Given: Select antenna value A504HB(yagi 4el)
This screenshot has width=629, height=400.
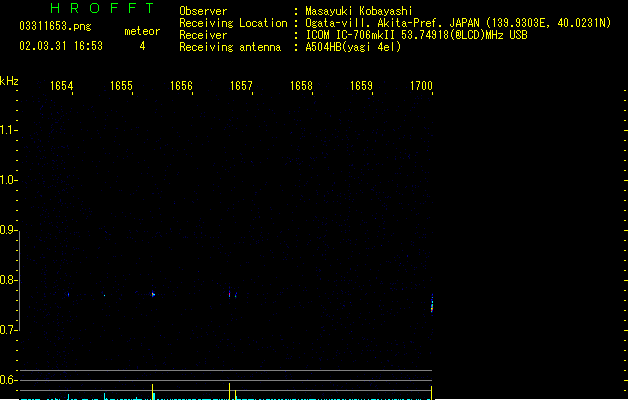Looking at the screenshot, I should pyautogui.click(x=353, y=47).
